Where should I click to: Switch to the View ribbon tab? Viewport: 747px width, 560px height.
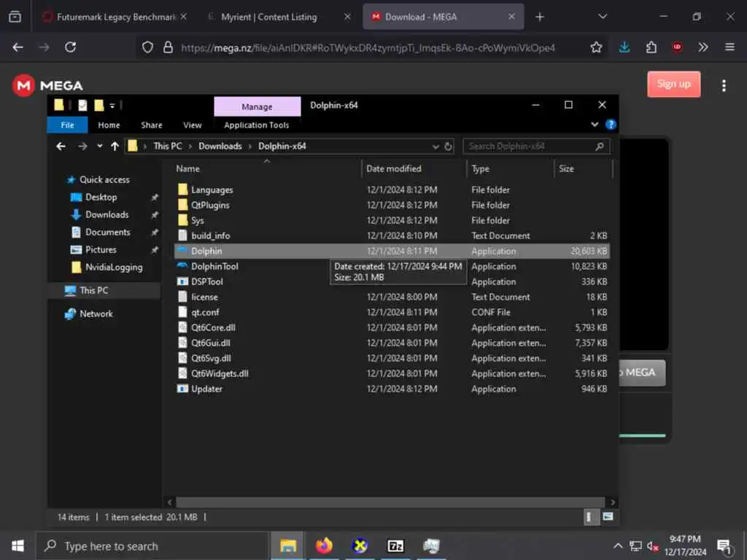click(193, 125)
